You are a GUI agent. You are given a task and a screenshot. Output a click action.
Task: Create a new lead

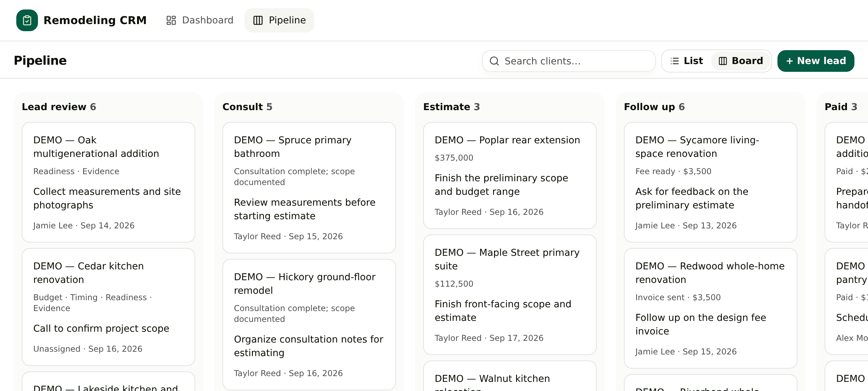point(816,61)
